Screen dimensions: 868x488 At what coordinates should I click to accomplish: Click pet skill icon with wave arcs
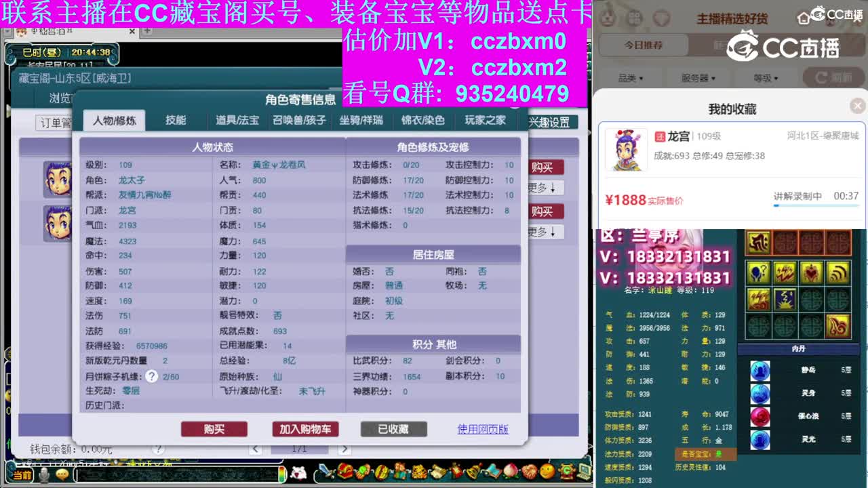coord(839,272)
